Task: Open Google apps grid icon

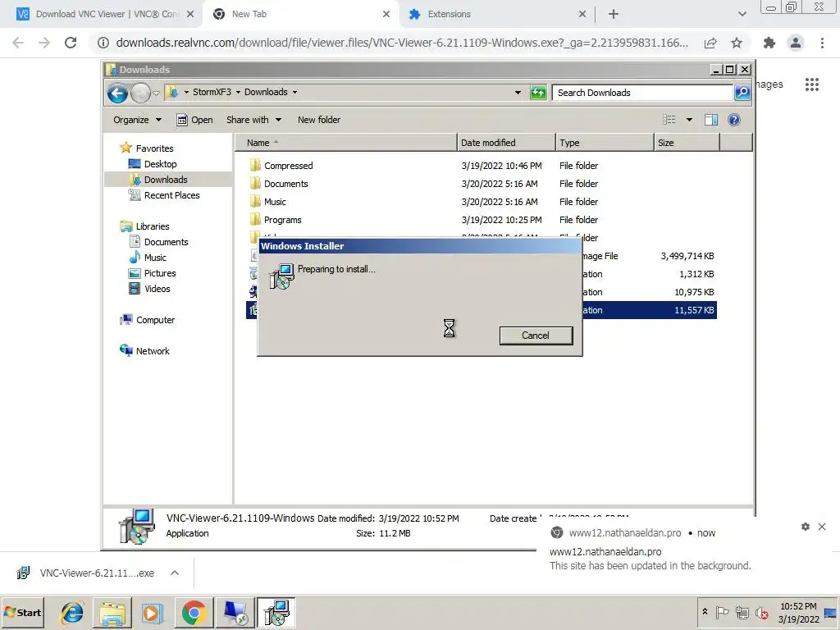Action: coord(811,84)
